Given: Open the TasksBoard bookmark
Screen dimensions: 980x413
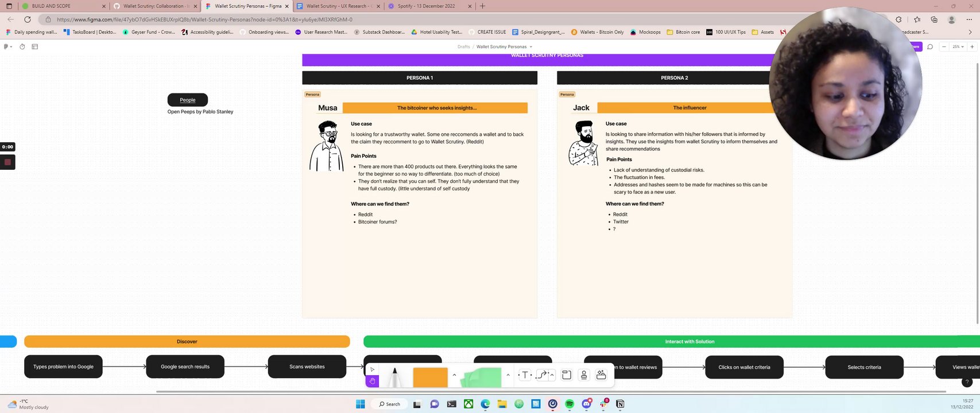Looking at the screenshot, I should point(90,32).
